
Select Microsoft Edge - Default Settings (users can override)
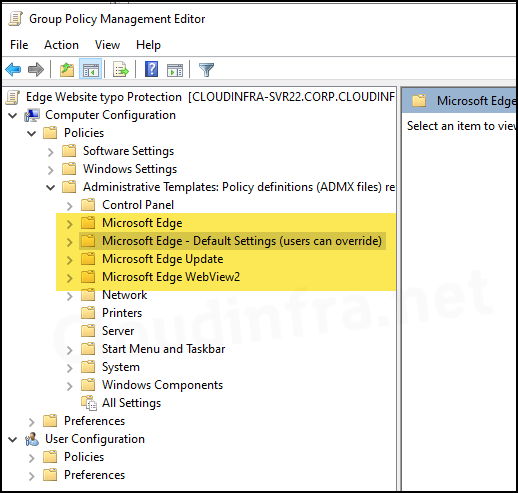242,241
